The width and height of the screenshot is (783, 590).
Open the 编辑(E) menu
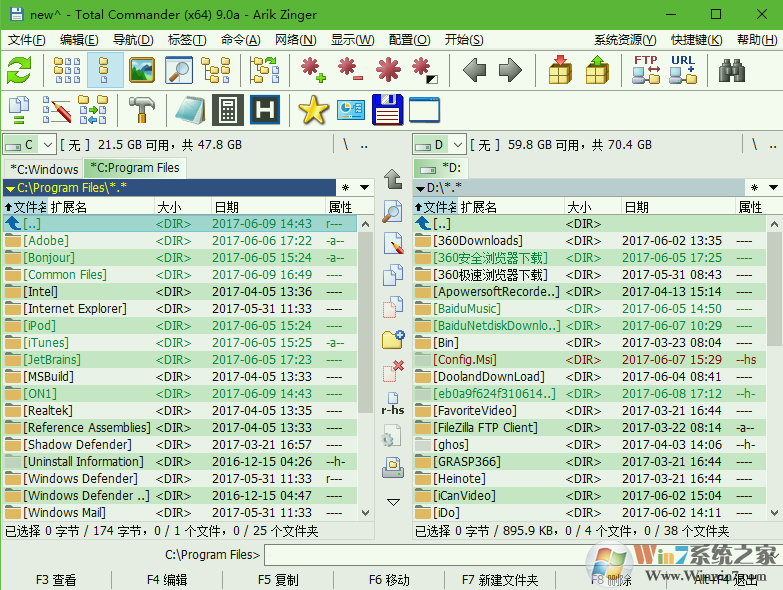(79, 40)
